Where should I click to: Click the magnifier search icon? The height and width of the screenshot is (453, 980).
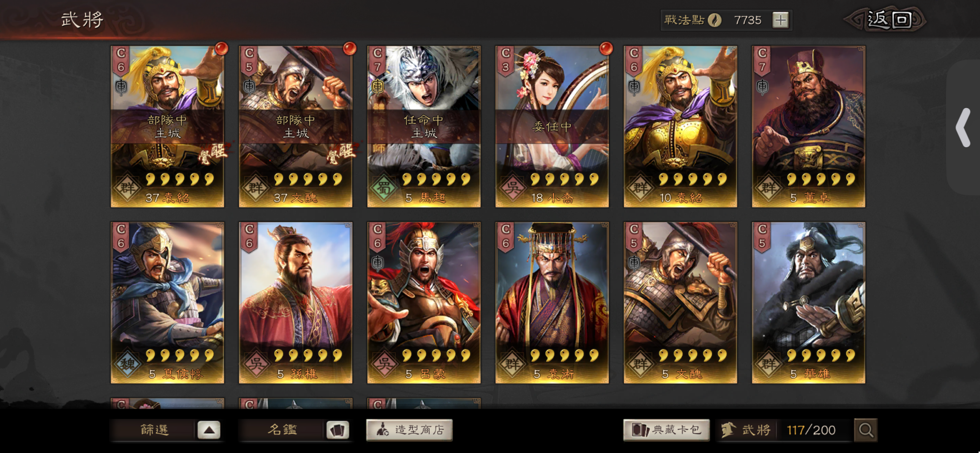(865, 430)
